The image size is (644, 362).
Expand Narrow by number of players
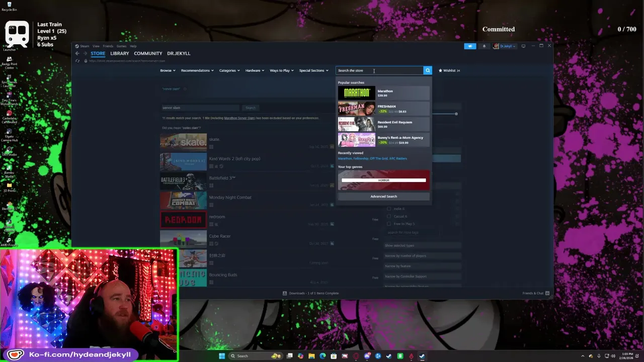coord(423,255)
